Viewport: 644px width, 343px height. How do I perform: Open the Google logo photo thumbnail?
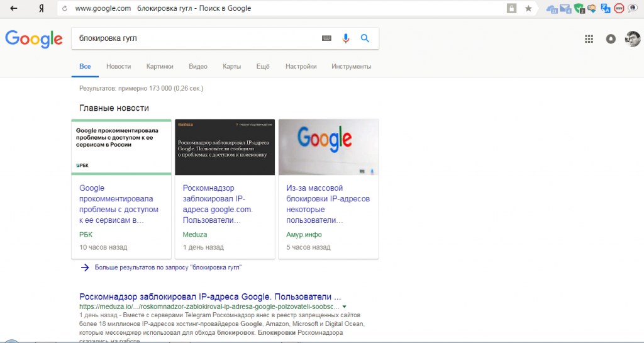328,147
